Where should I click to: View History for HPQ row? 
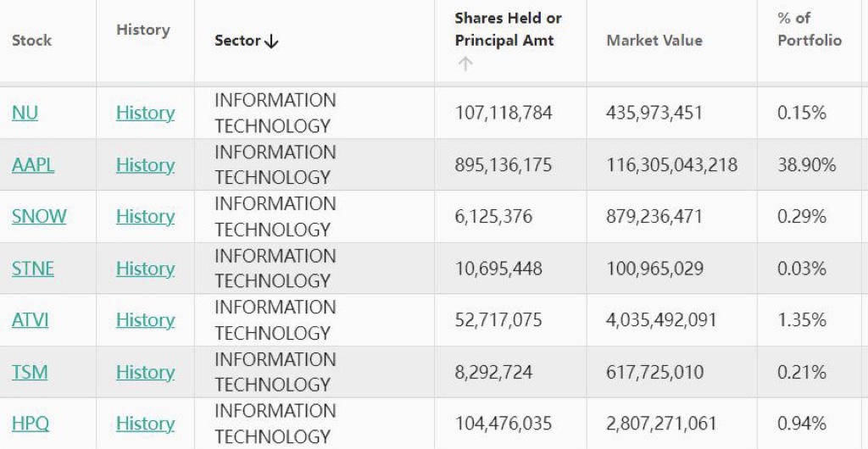point(145,424)
